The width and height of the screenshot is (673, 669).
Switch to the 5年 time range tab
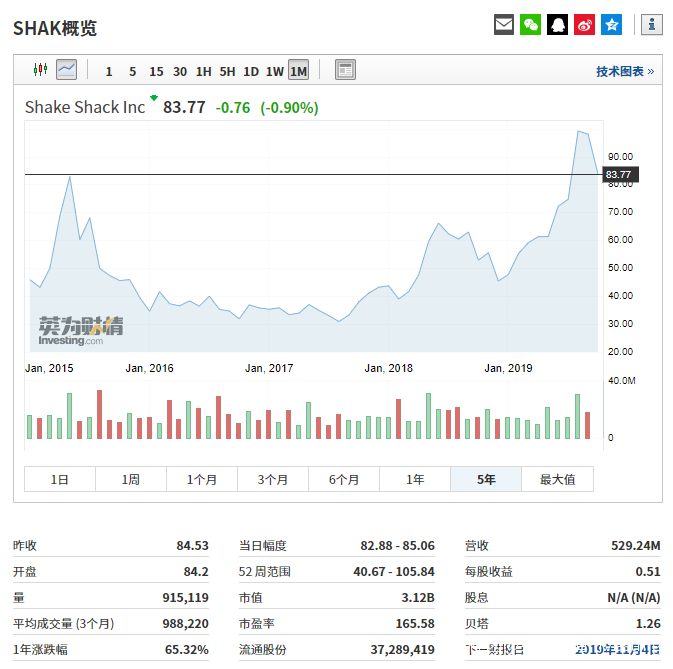coord(486,479)
